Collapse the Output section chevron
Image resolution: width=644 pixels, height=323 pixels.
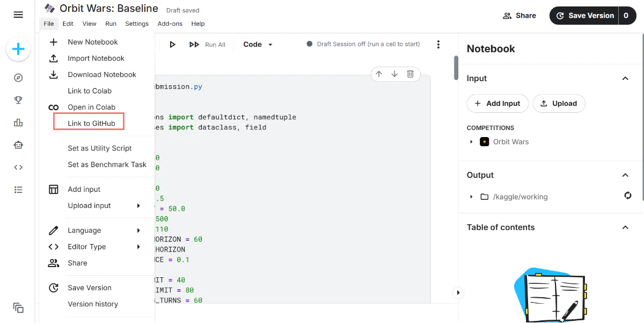click(625, 175)
